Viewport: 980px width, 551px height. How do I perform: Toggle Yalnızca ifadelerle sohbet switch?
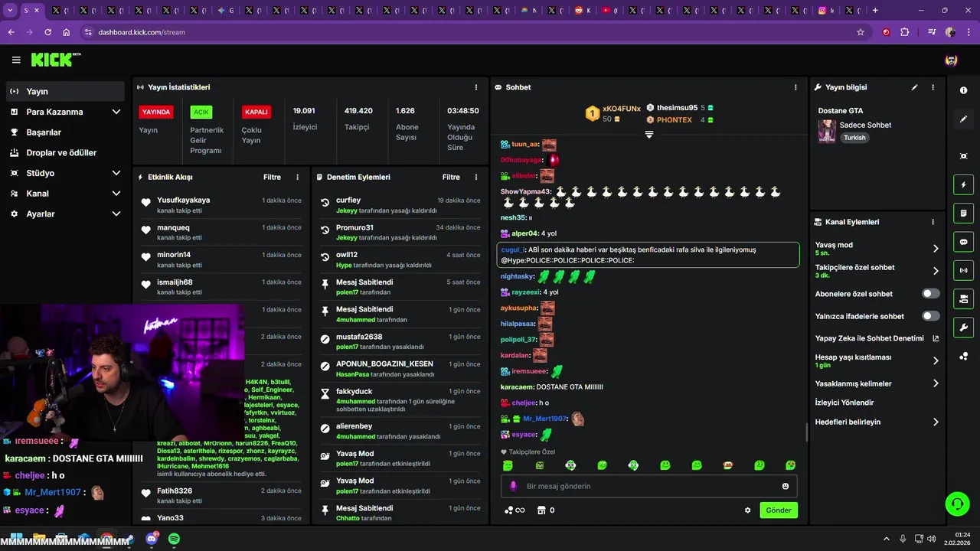pyautogui.click(x=931, y=316)
